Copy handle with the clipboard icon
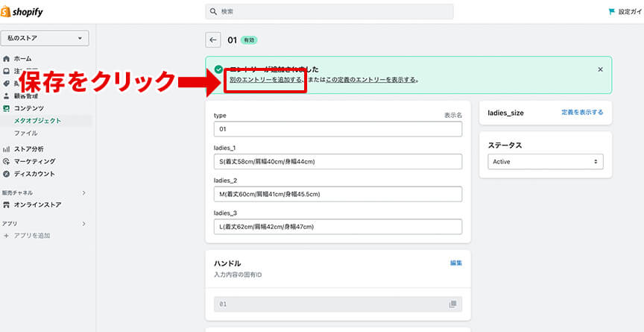 (x=452, y=304)
